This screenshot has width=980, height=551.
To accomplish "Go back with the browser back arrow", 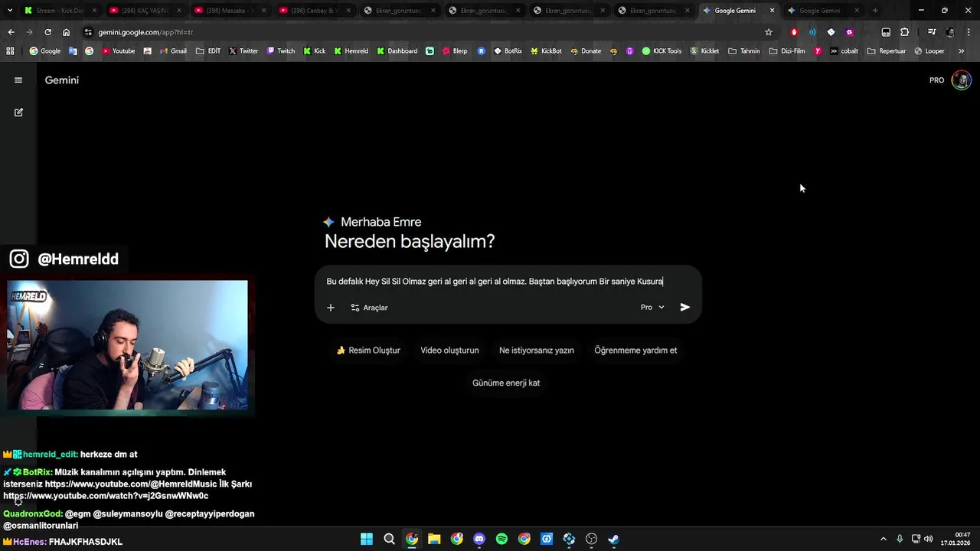I will pyautogui.click(x=11, y=32).
